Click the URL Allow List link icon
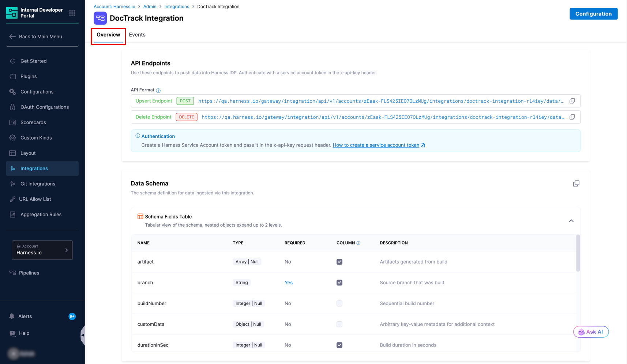The width and height of the screenshot is (627, 364). 13,199
